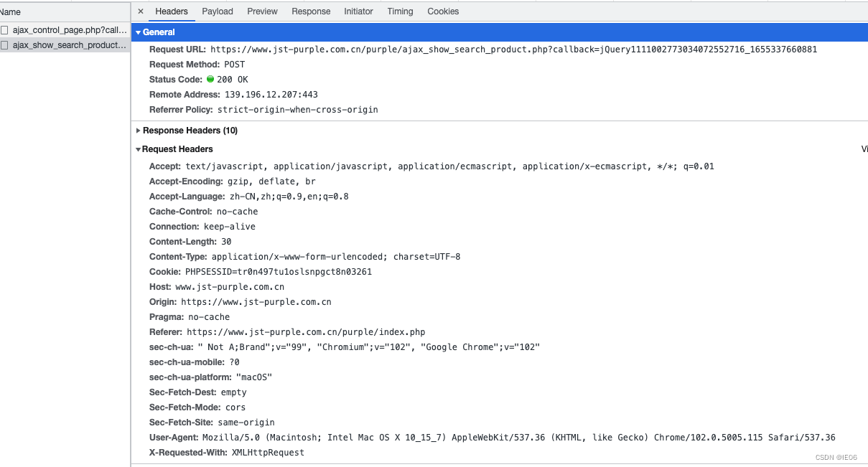
Task: Click sec-ch-ua-platform "macOS" value
Action: point(254,377)
